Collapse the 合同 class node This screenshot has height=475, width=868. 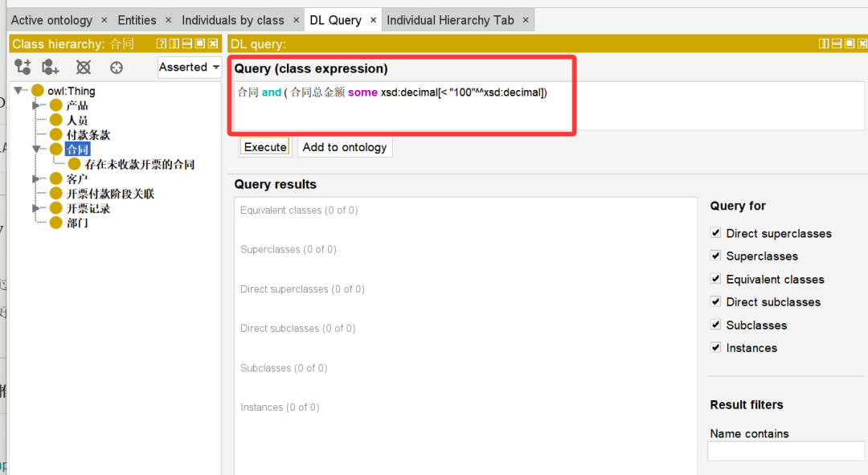36,149
